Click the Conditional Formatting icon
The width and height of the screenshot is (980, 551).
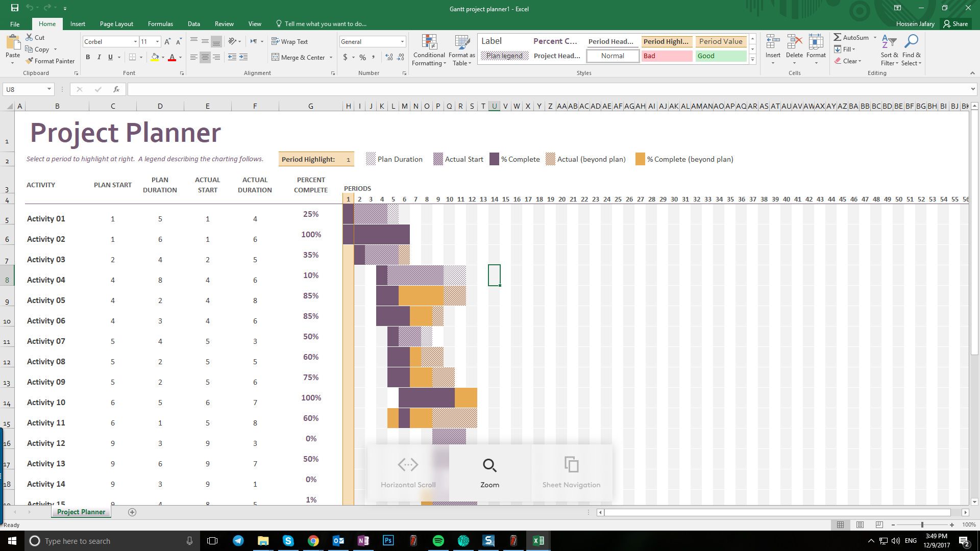(429, 43)
